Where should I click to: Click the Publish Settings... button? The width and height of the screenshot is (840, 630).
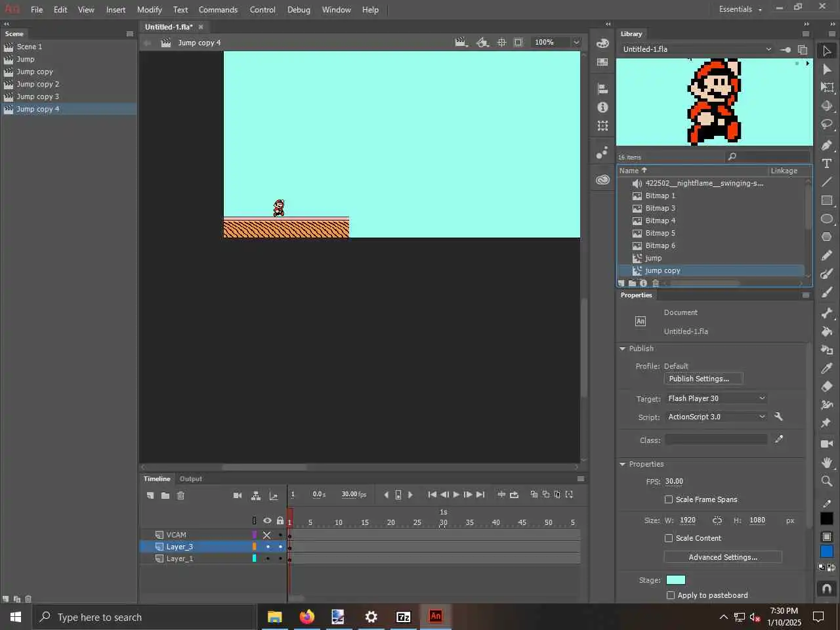(x=703, y=379)
